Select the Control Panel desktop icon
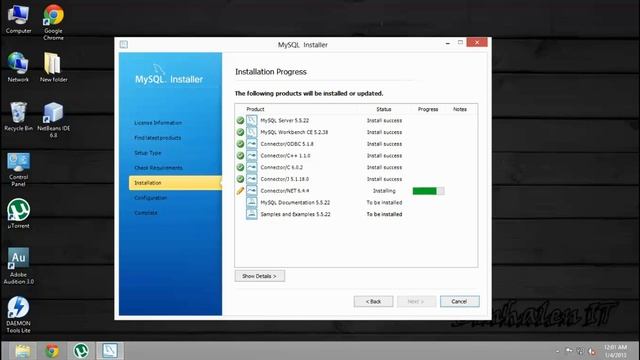Screen dimensions: 640x360 pyautogui.click(x=18, y=169)
